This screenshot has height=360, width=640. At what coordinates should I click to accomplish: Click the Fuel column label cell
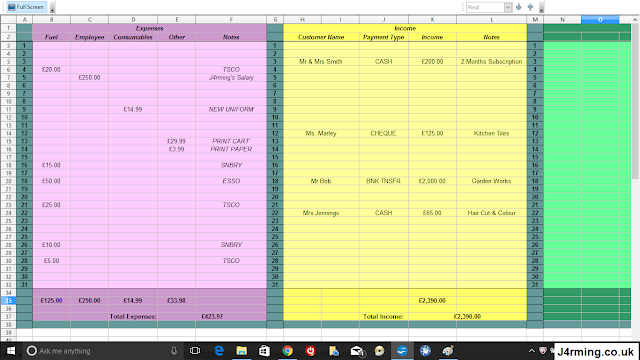click(51, 37)
